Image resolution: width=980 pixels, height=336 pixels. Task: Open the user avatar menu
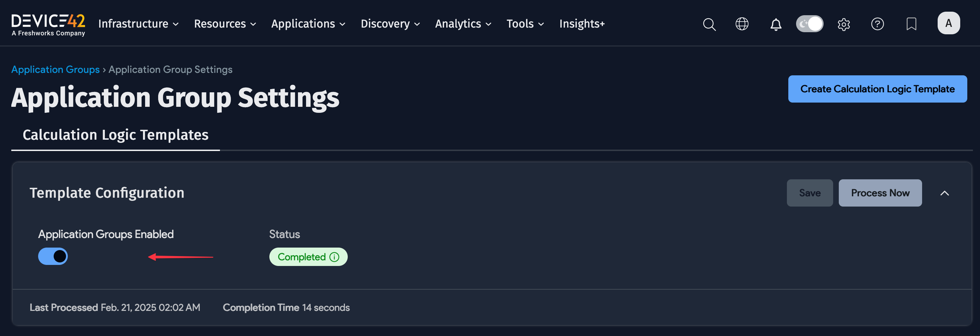point(949,23)
